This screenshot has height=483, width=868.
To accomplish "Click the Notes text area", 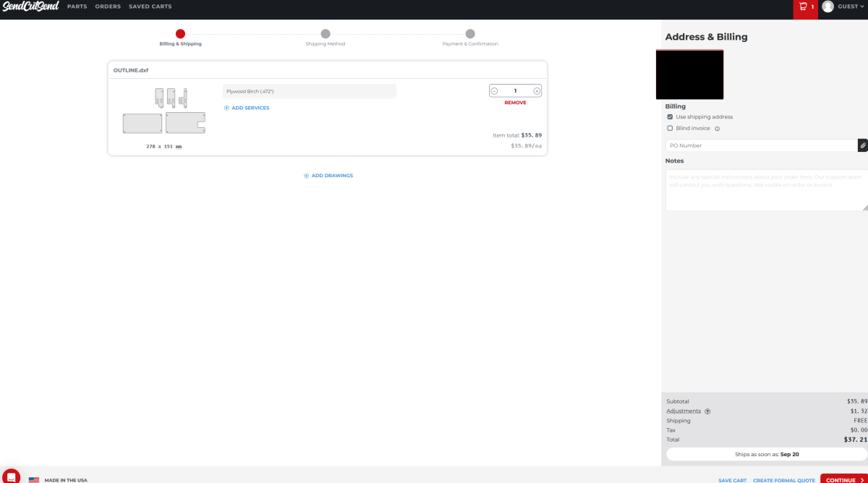I will [x=767, y=189].
